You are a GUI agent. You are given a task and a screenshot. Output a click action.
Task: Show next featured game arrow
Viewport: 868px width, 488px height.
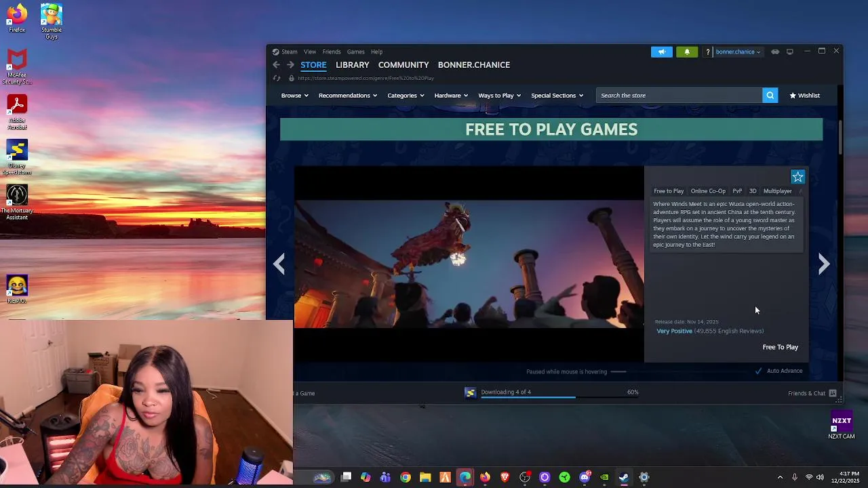(824, 264)
